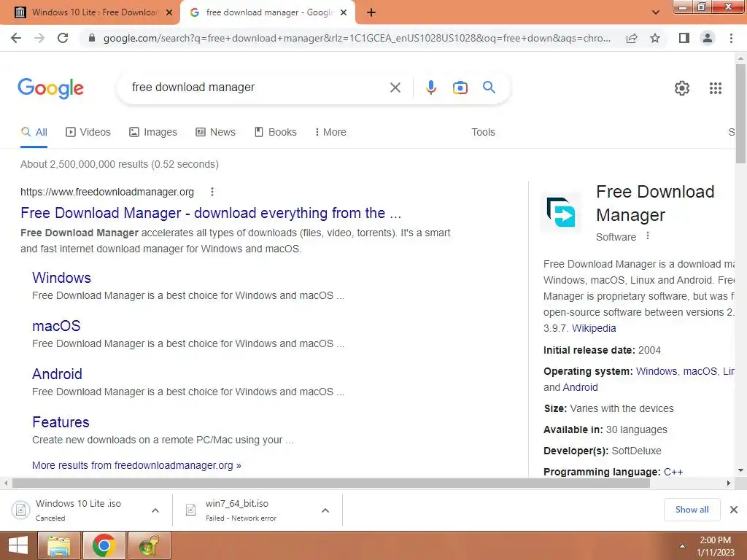The height and width of the screenshot is (560, 747).
Task: Click the vertical scrollbar down arrow
Action: click(740, 470)
